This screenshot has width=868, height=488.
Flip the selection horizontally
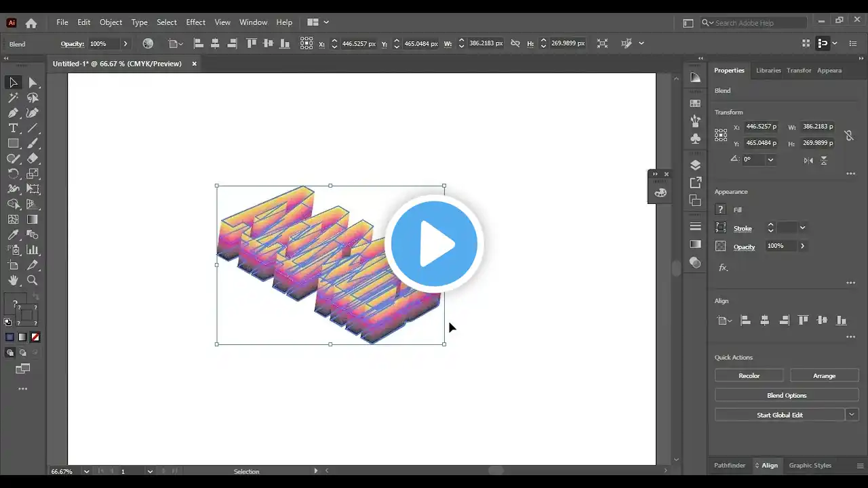click(x=808, y=160)
